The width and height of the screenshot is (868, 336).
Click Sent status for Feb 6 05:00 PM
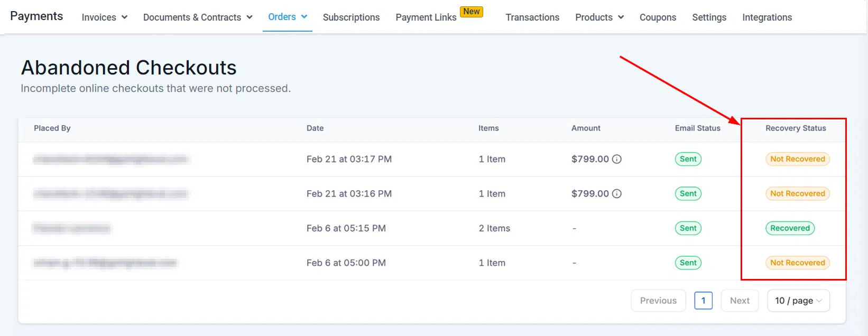688,263
